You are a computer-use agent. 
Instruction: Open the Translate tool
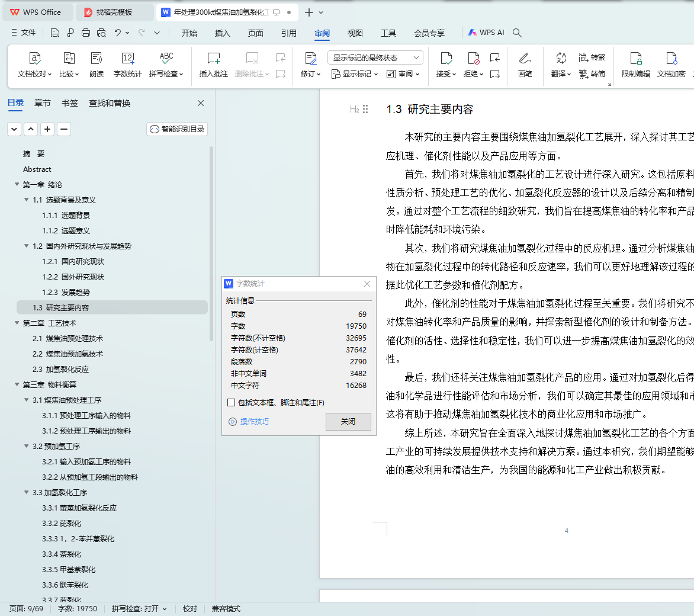pos(561,65)
